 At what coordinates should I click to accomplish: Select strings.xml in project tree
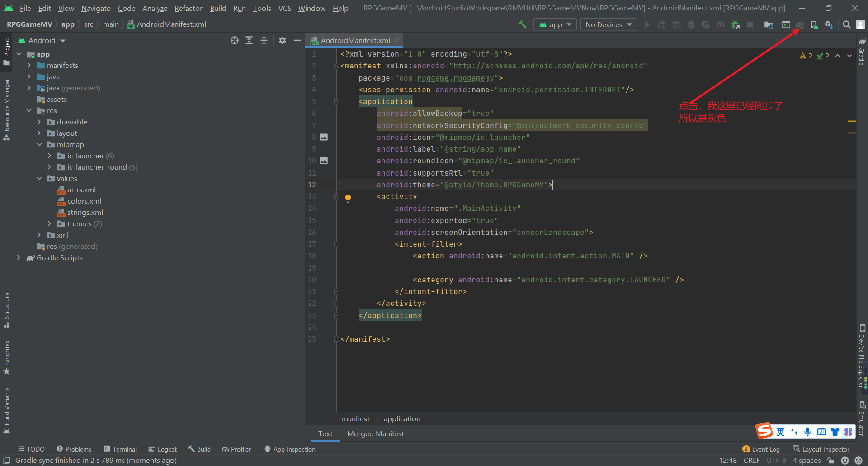(85, 212)
